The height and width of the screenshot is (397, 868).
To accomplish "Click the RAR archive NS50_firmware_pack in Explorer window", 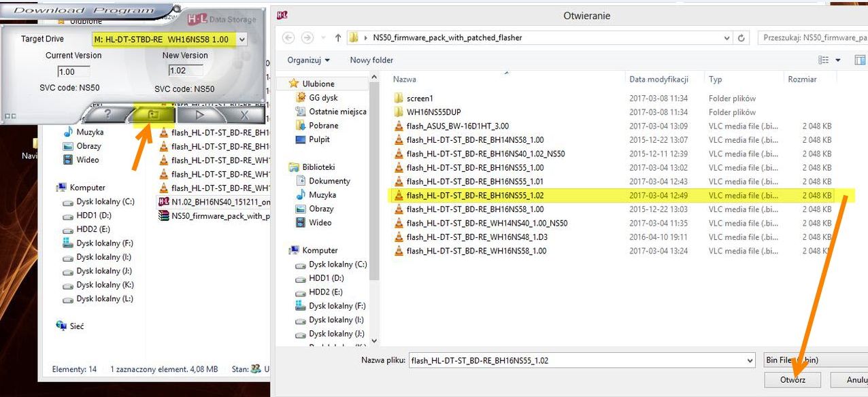I will (x=214, y=216).
